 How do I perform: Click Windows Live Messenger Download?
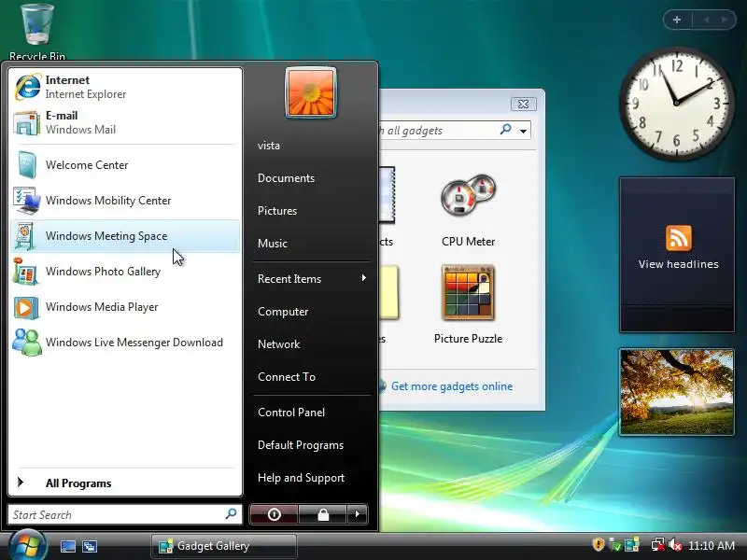125,343
